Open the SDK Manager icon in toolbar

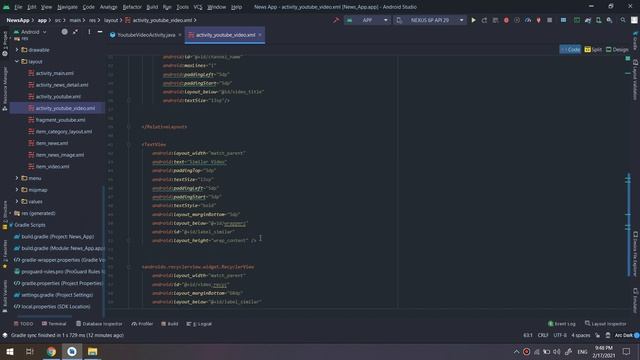click(x=609, y=20)
